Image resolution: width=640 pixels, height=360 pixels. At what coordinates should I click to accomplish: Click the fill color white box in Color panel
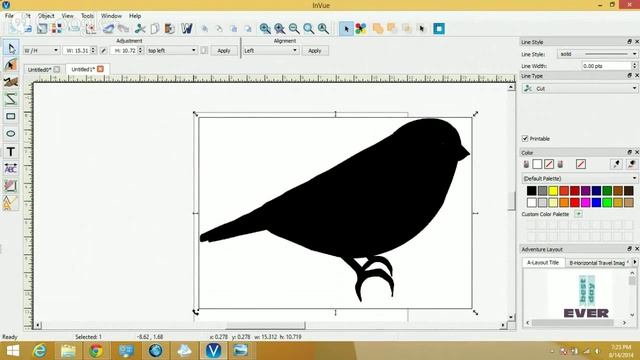(537, 164)
